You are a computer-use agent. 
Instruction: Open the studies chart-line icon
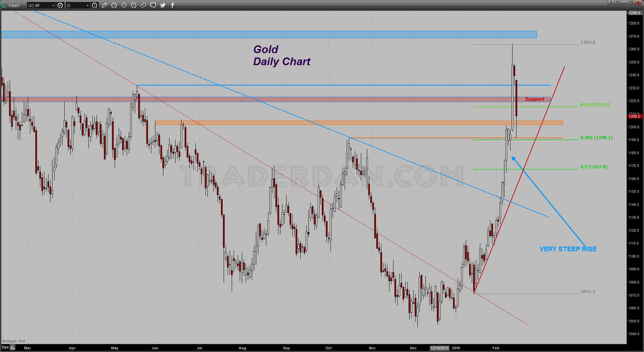pyautogui.click(x=114, y=5)
